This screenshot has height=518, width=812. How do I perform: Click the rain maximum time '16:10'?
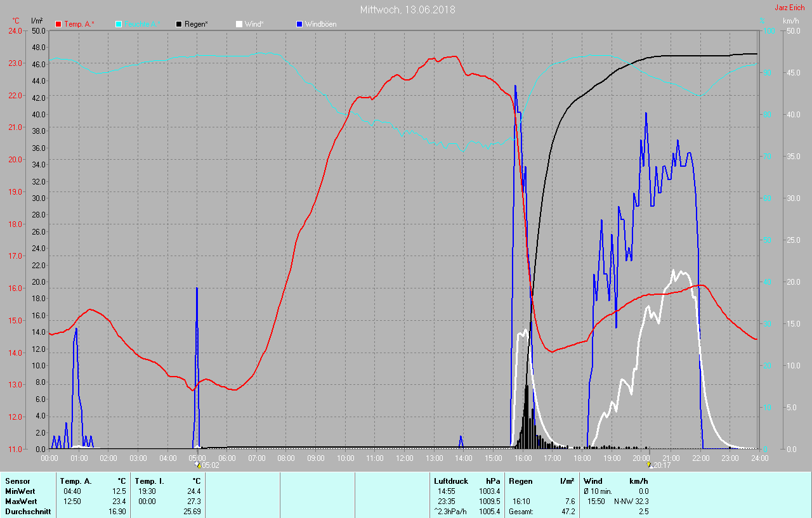pos(522,502)
